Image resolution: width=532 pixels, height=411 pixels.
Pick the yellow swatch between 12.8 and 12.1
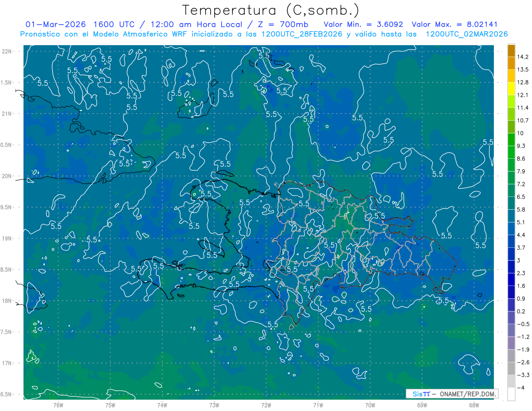click(511, 89)
